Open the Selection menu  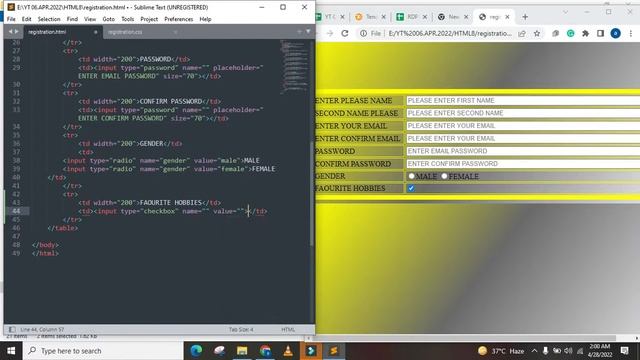click(49, 19)
